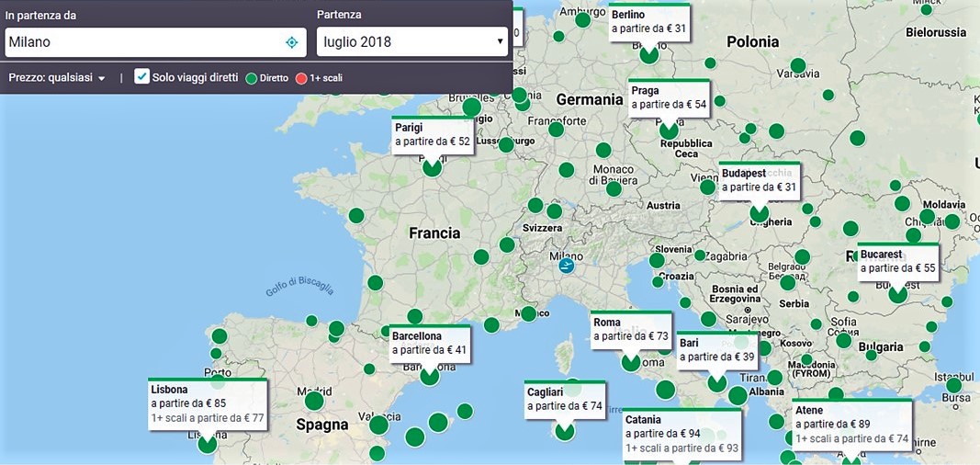Open the Partenza luglio 2018 dropdown

click(x=412, y=42)
